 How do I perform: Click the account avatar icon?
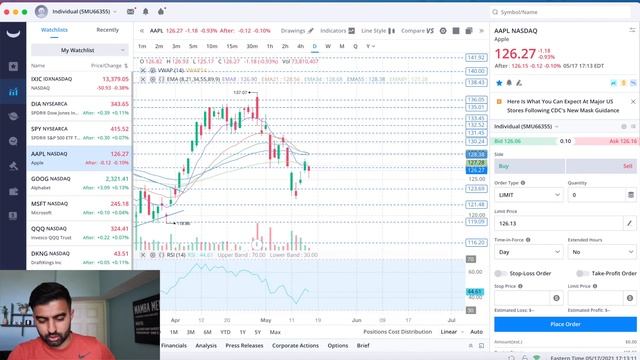click(41, 11)
